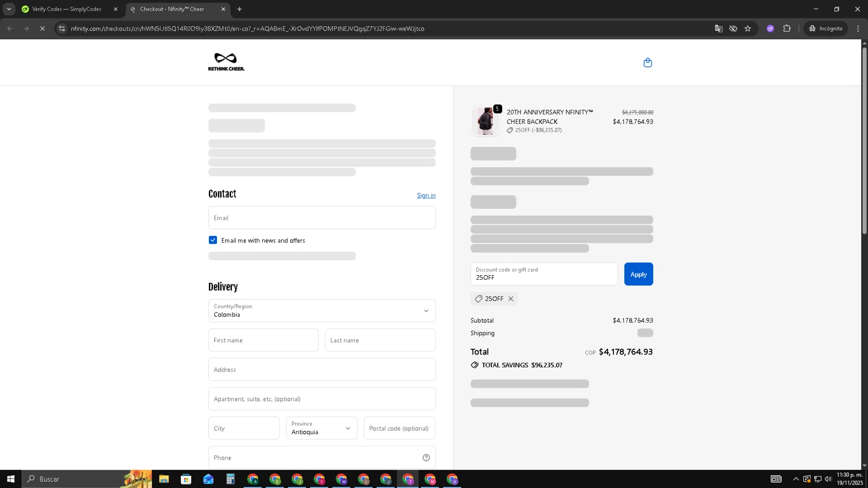Image resolution: width=868 pixels, height=488 pixels.
Task: Open the Calculator from the taskbar
Action: point(230,479)
